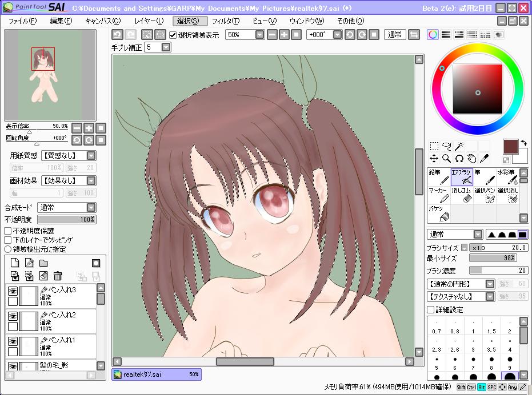Select the hand pan tool

click(472, 158)
